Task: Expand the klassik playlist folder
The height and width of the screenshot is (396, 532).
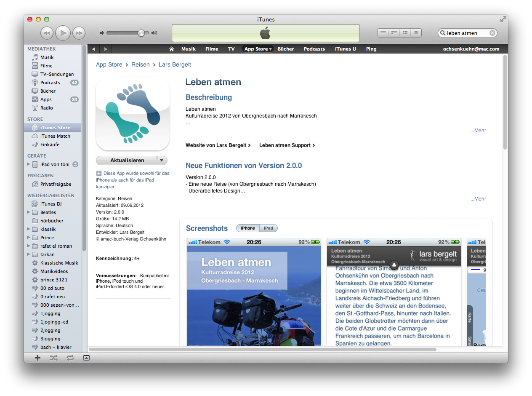Action: tap(29, 229)
